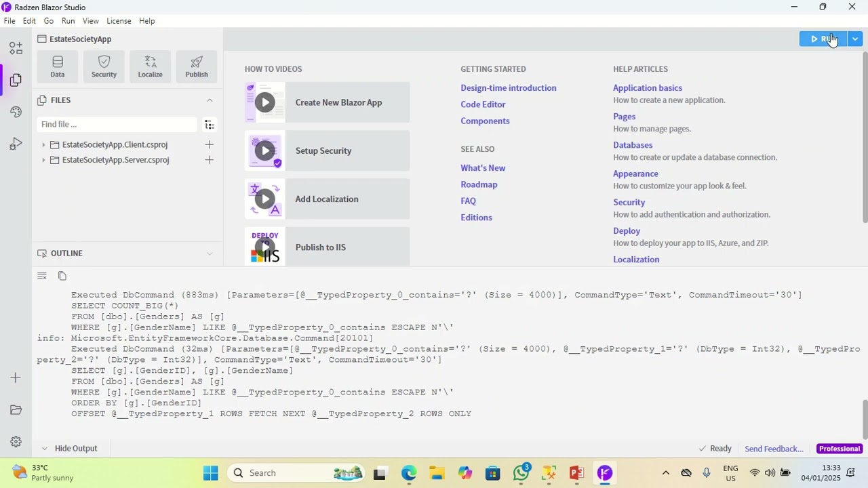The width and height of the screenshot is (868, 488).
Task: Click the Send Feedback link
Action: [774, 449]
